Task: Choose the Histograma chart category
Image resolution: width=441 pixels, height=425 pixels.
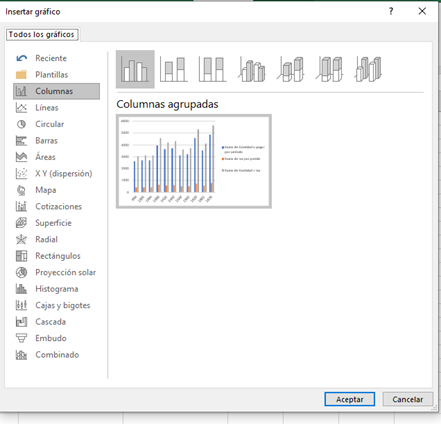Action: pos(56,289)
